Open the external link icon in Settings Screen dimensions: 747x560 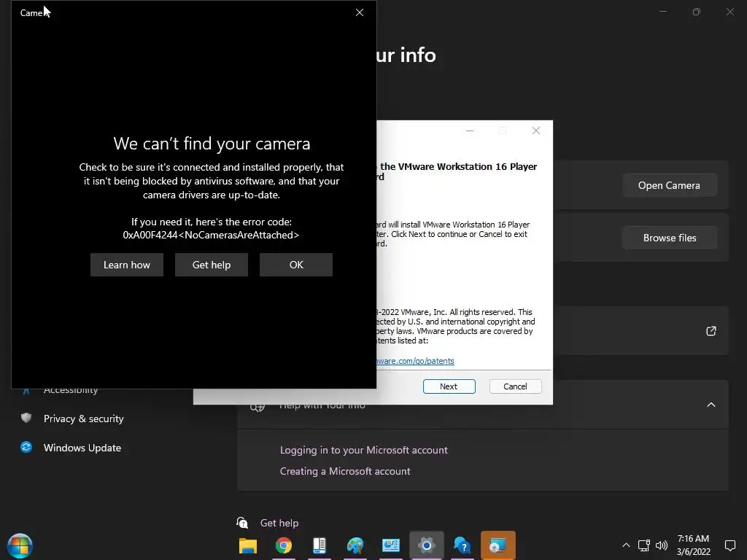click(711, 331)
